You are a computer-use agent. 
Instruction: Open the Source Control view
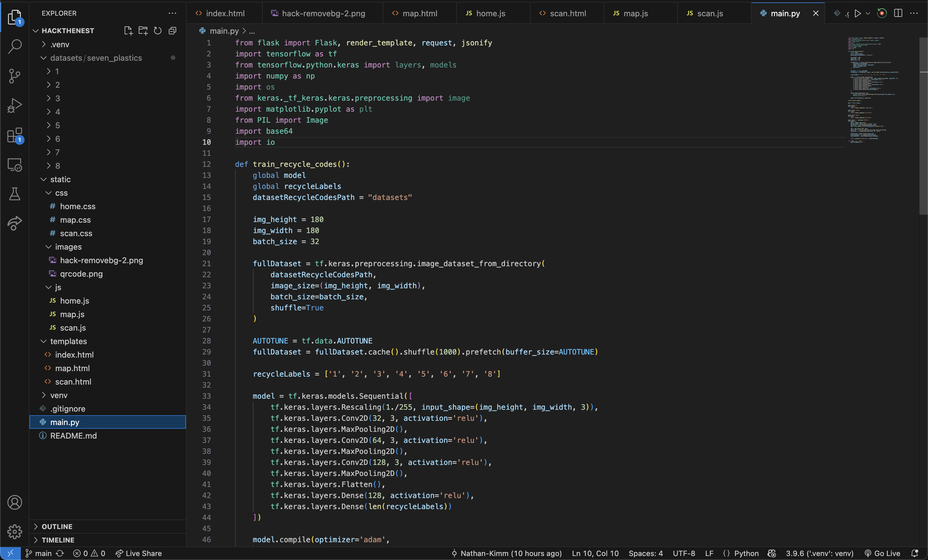pyautogui.click(x=14, y=76)
